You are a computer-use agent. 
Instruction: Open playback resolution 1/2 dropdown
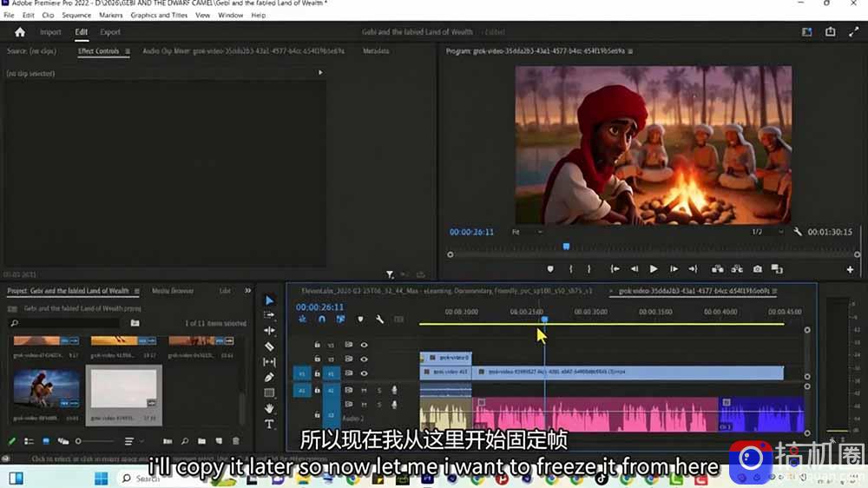tap(768, 232)
